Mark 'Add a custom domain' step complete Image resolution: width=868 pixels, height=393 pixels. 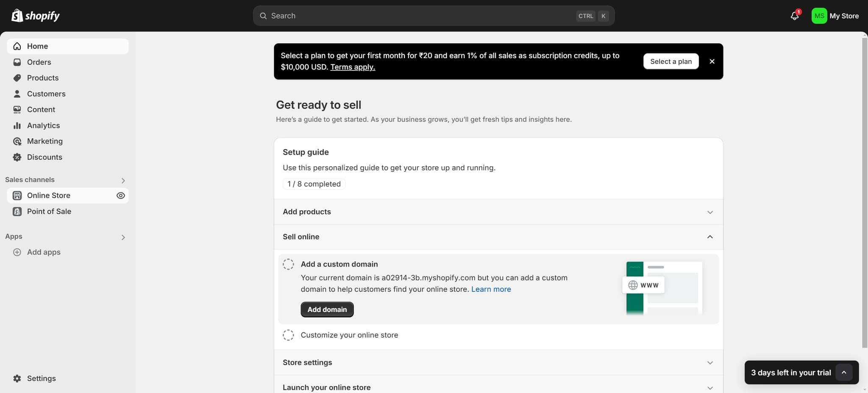tap(288, 265)
